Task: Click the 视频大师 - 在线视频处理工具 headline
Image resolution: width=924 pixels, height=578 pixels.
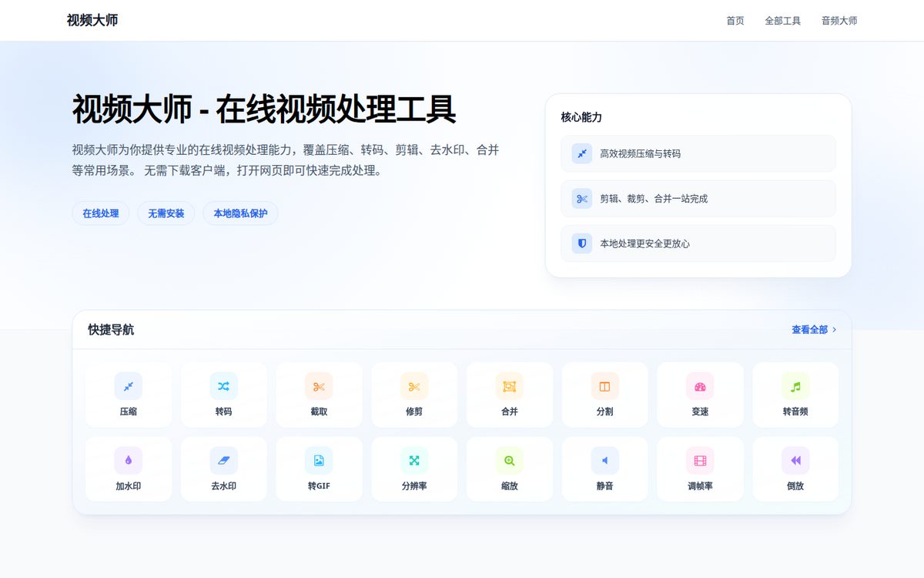Action: click(x=264, y=109)
